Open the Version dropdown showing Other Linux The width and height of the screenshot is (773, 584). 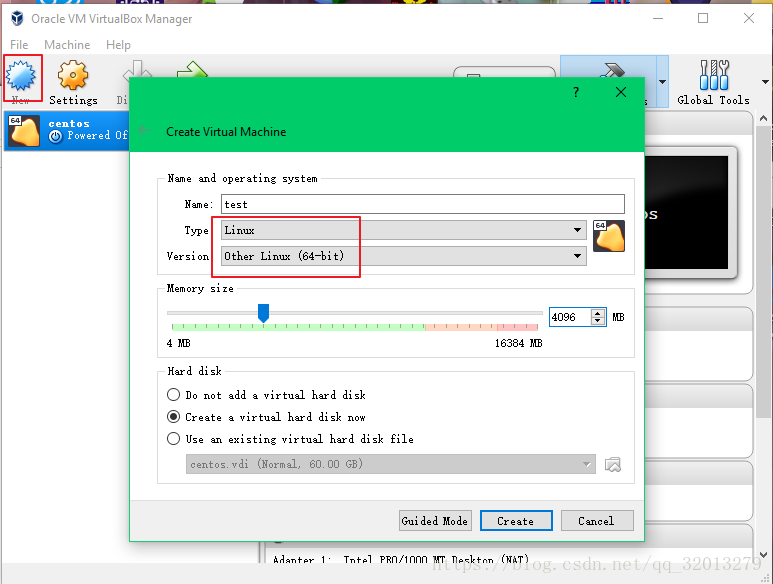(x=404, y=256)
